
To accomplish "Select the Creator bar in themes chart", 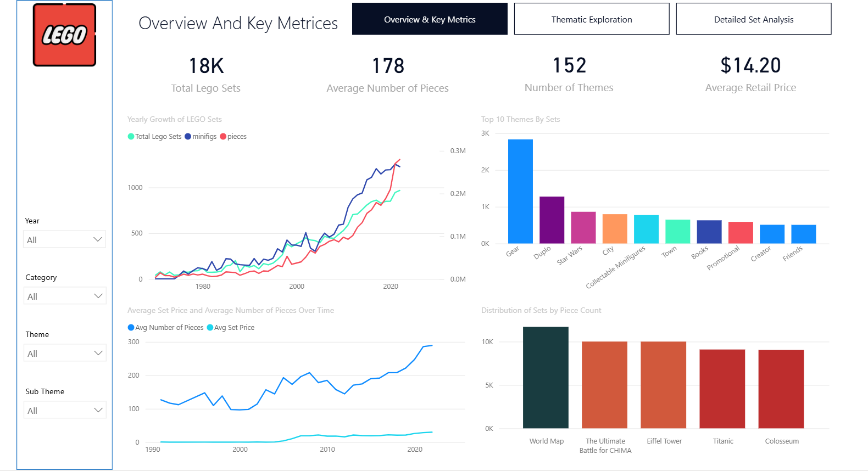I will point(772,234).
